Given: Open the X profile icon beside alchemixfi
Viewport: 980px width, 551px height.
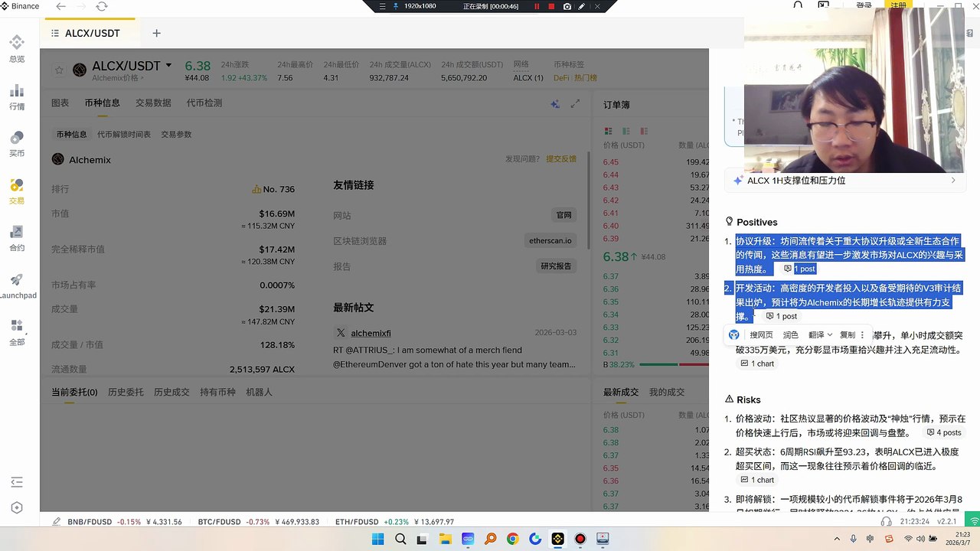Looking at the screenshot, I should (x=341, y=333).
